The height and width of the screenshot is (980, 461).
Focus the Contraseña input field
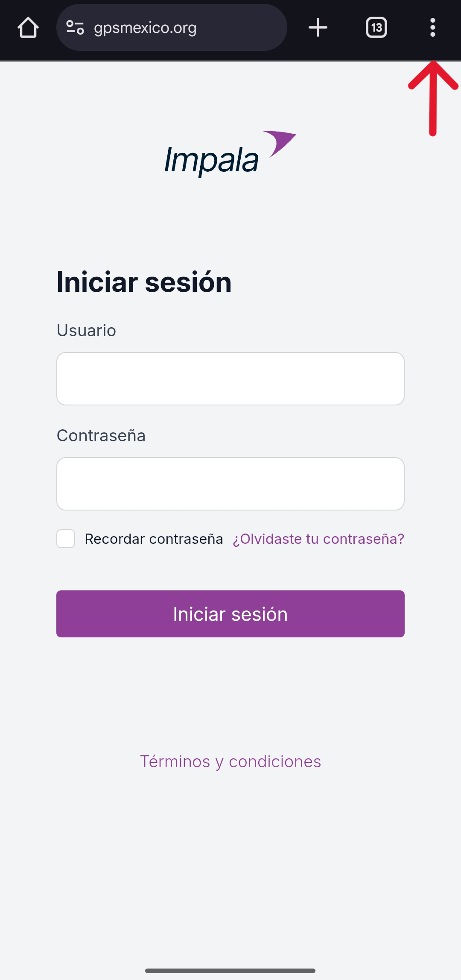pyautogui.click(x=230, y=484)
